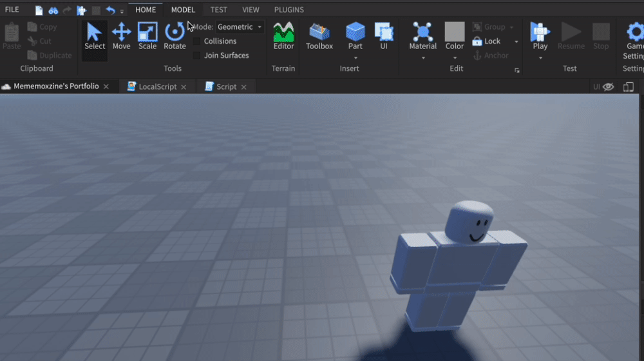Pick the Rotate tool
This screenshot has height=361, width=644.
[175, 37]
